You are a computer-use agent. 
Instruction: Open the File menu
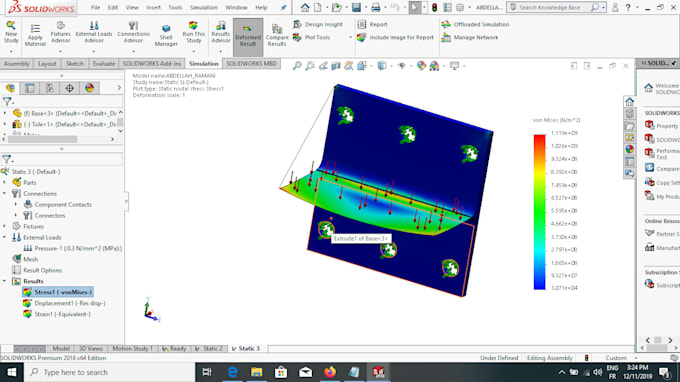click(x=95, y=7)
